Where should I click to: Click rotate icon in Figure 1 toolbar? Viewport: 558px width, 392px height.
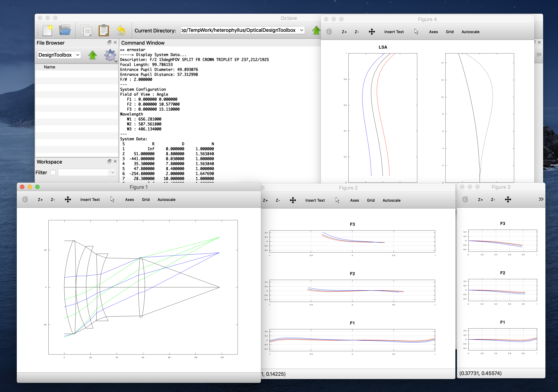tap(25, 199)
